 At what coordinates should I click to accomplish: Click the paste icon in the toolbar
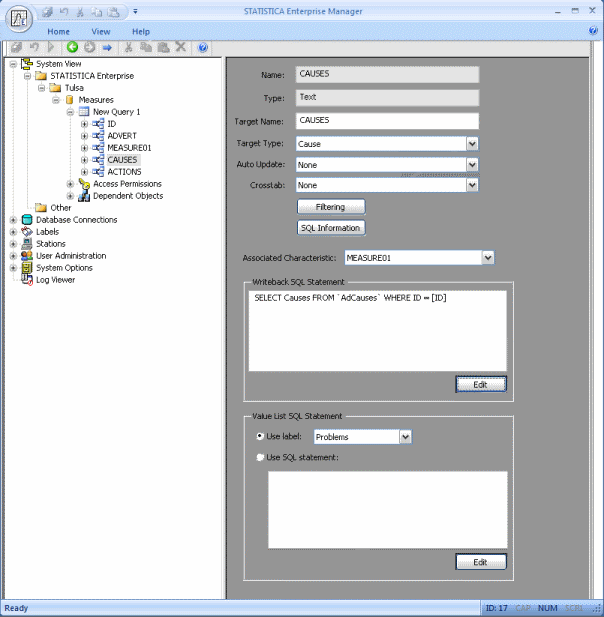click(163, 47)
